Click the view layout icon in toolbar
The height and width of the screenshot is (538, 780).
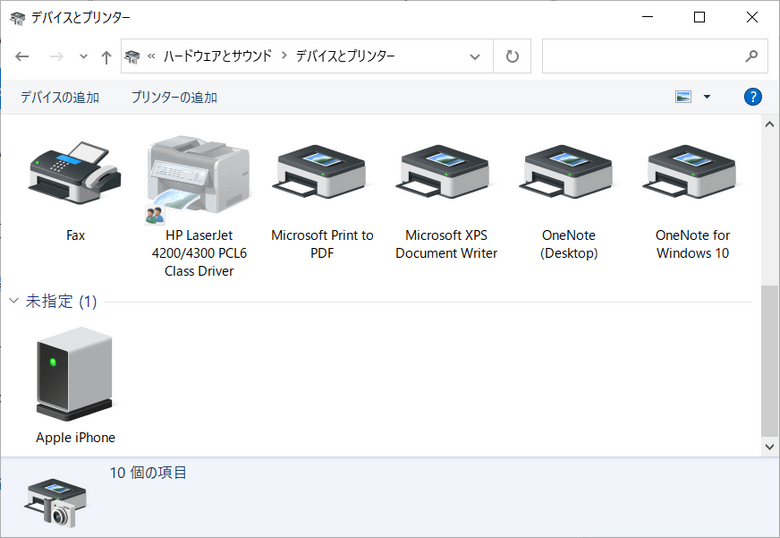[x=683, y=96]
